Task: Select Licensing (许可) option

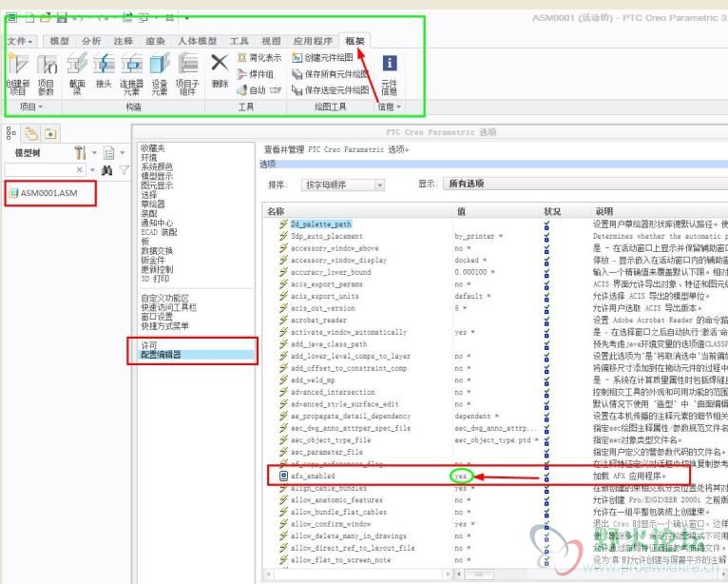Action: click(x=149, y=345)
